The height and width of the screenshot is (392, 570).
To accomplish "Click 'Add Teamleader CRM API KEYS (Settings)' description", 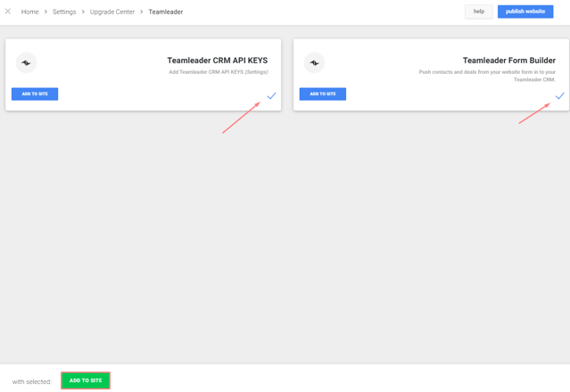I will [219, 72].
